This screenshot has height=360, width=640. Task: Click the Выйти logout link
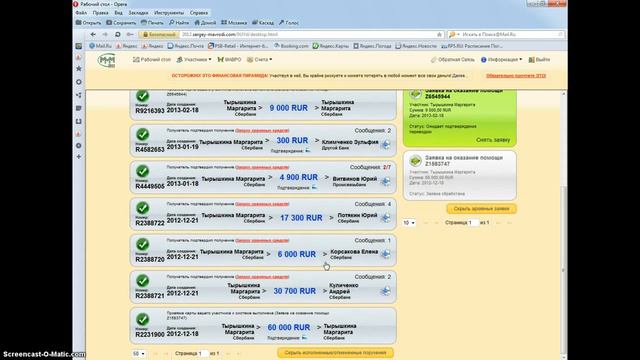click(539, 60)
